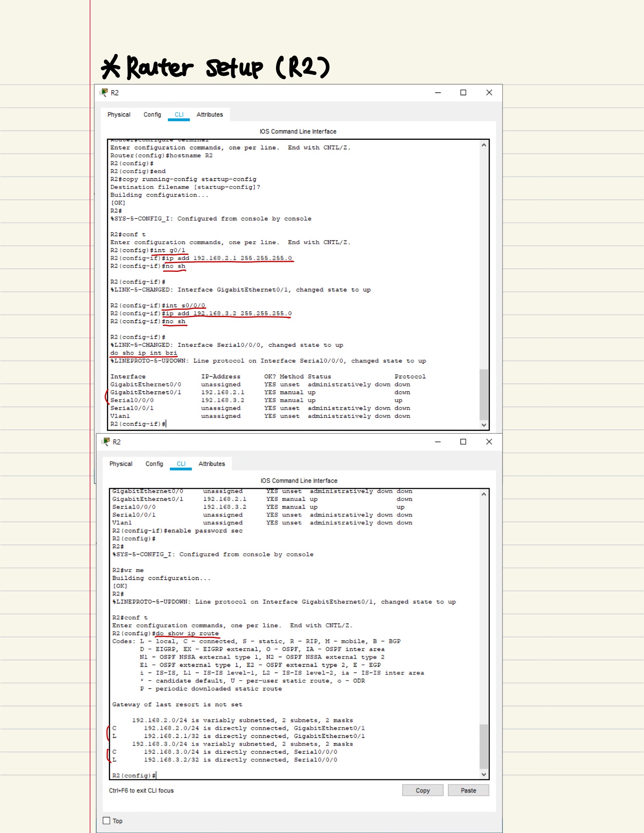Minimize the upper R2 window
Image resolution: width=644 pixels, height=833 pixels.
[438, 93]
